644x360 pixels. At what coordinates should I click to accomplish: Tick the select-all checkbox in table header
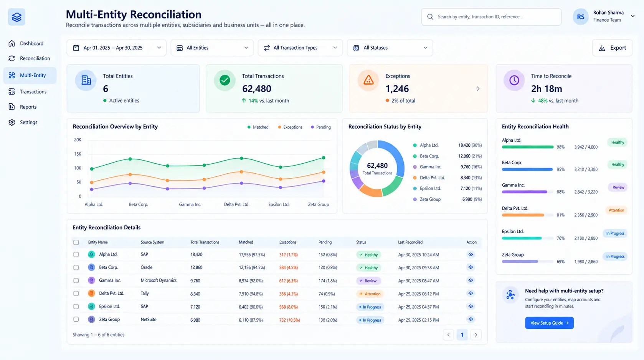click(76, 242)
